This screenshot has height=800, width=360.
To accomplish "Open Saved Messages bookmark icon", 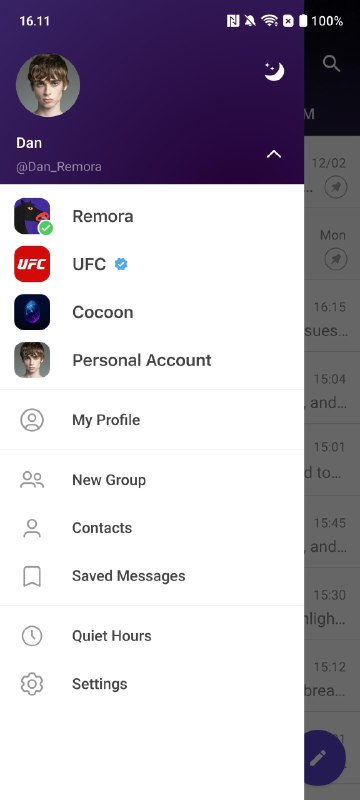I will click(32, 576).
